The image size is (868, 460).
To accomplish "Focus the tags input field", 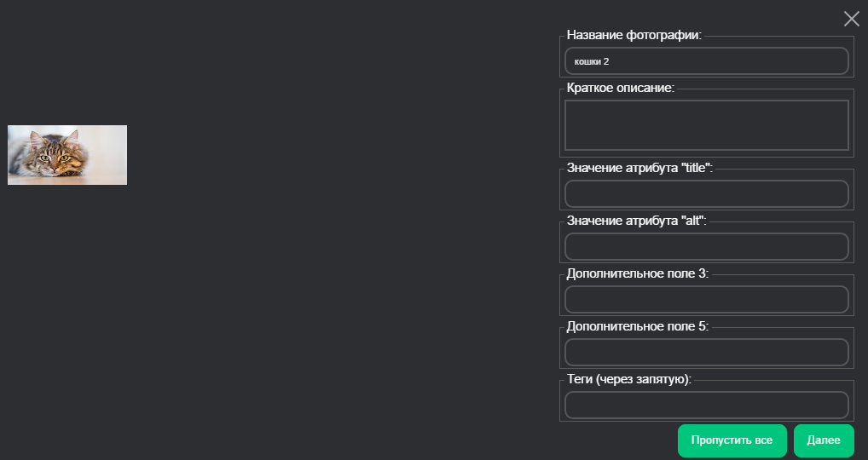I will click(707, 405).
